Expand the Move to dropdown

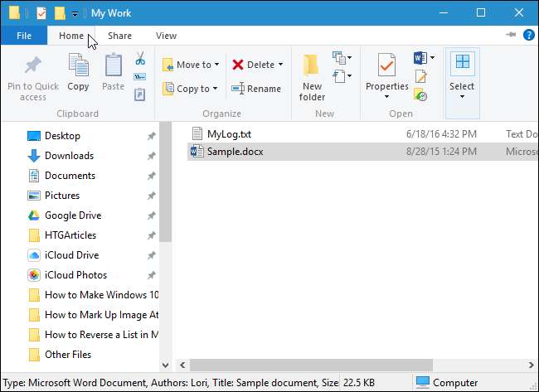pos(217,65)
